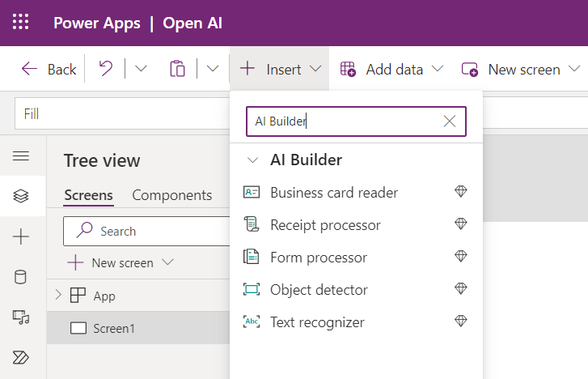588x379 pixels.
Task: Click Receipt processor premium diamond
Action: click(460, 224)
